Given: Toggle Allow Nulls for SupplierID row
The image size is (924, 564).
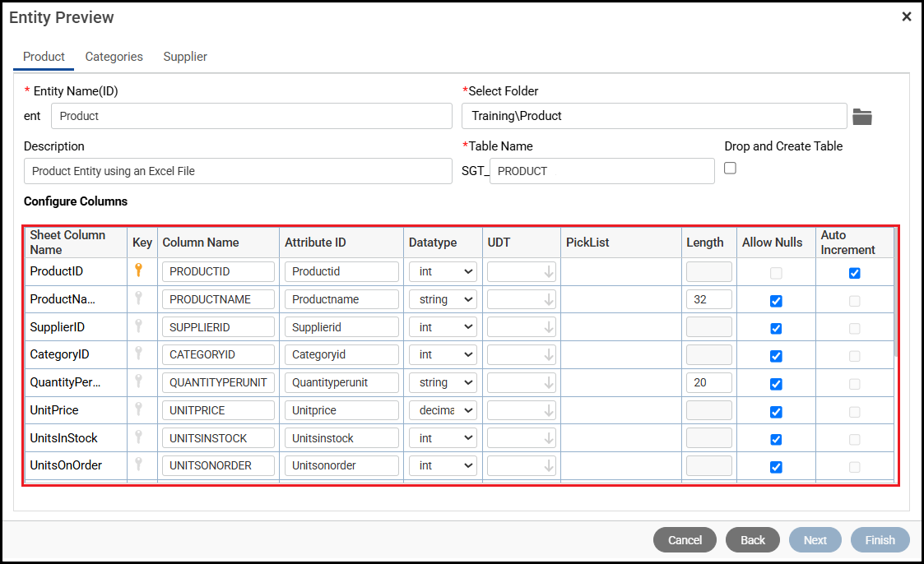Looking at the screenshot, I should pos(776,329).
